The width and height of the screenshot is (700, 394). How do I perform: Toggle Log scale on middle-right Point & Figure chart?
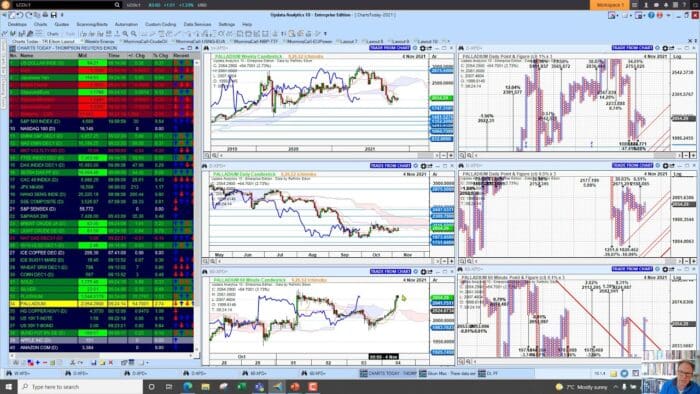(677, 174)
